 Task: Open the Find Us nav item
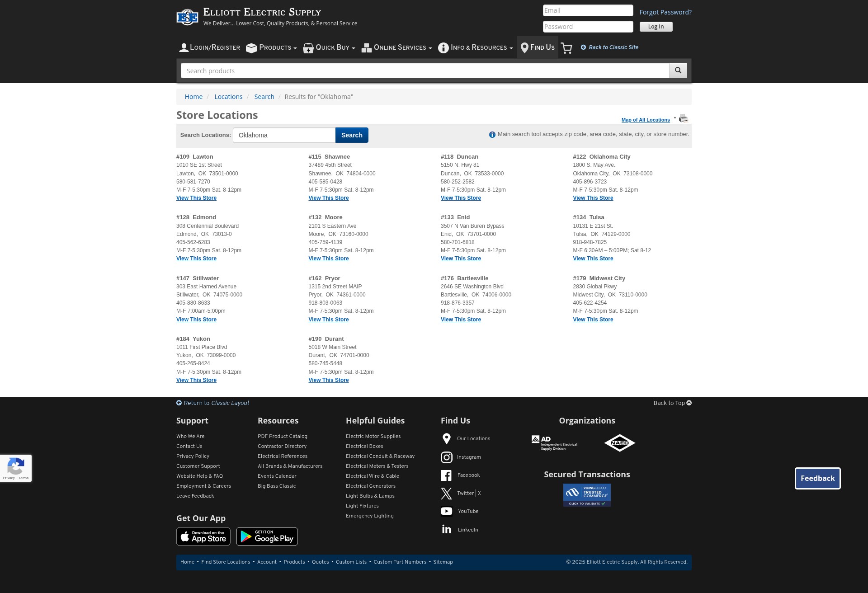click(x=538, y=47)
